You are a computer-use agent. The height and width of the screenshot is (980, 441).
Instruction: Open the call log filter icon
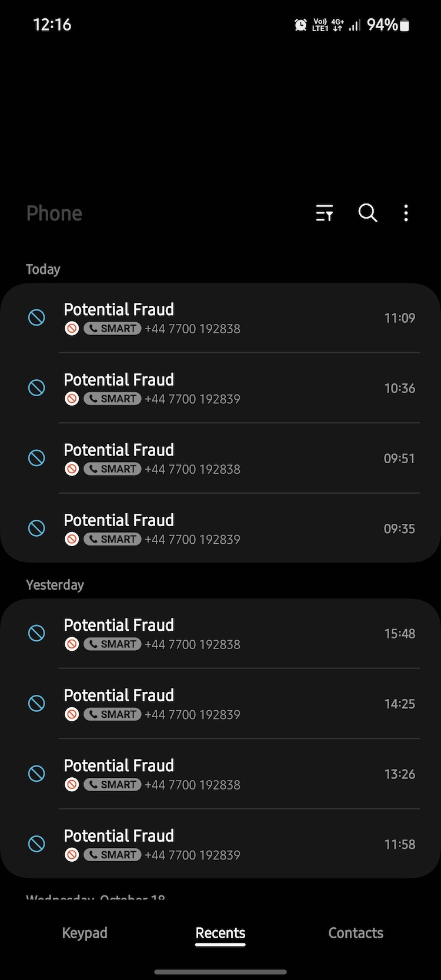[325, 213]
